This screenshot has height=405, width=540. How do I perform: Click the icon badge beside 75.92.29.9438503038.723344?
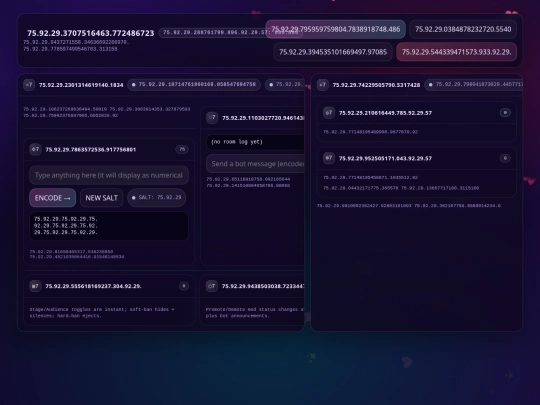coord(212,286)
